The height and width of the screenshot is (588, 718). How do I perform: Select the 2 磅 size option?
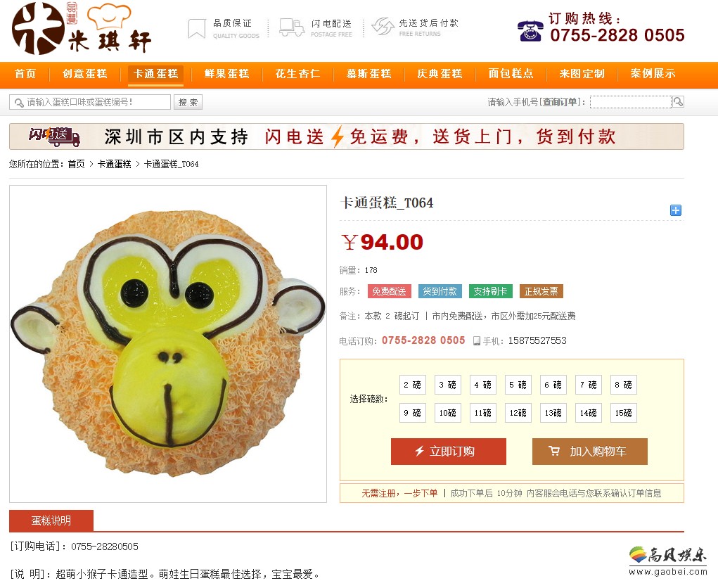413,385
